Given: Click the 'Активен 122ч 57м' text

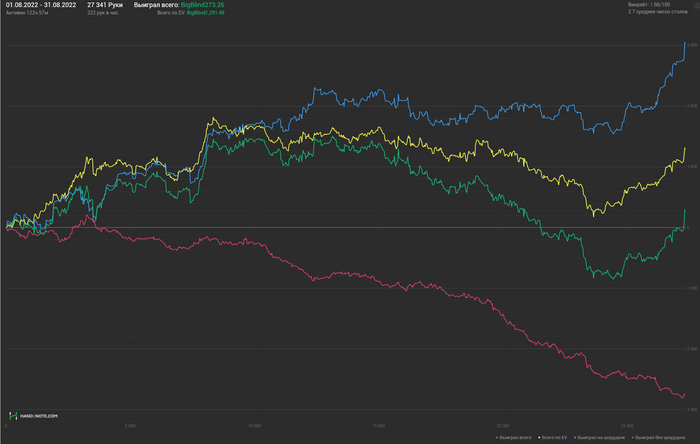Looking at the screenshot, I should (27, 13).
